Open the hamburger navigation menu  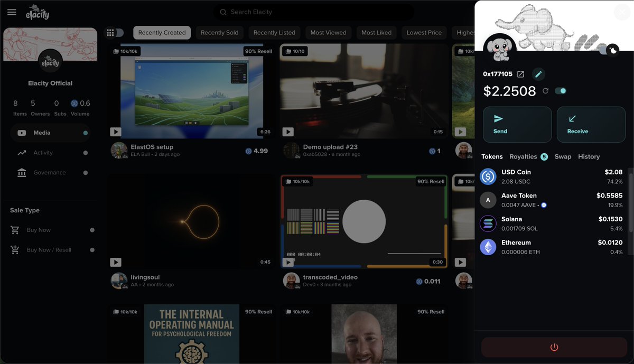point(12,12)
